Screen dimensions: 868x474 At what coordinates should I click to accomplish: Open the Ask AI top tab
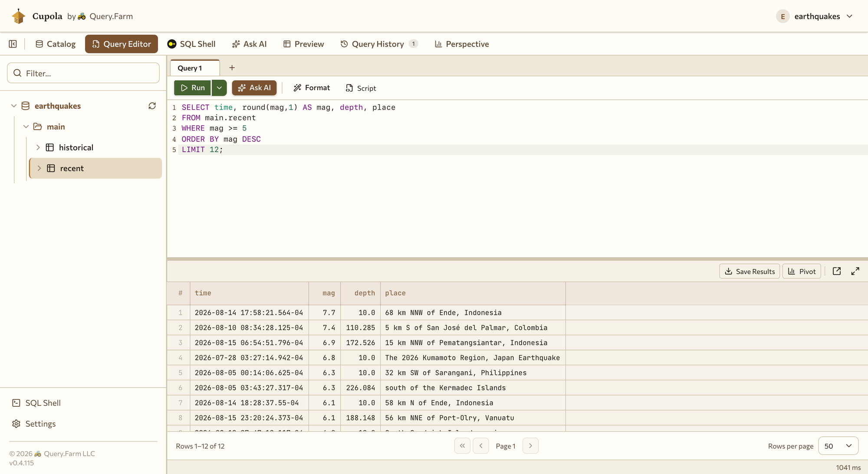pyautogui.click(x=250, y=44)
